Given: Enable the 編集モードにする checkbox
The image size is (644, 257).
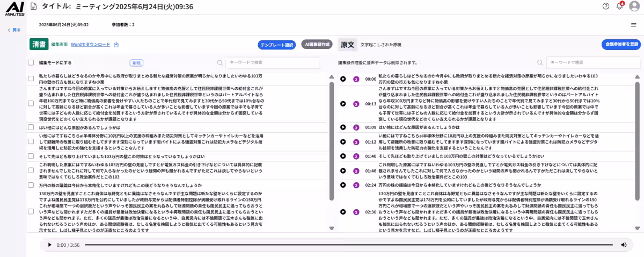Looking at the screenshot, I should [x=31, y=62].
